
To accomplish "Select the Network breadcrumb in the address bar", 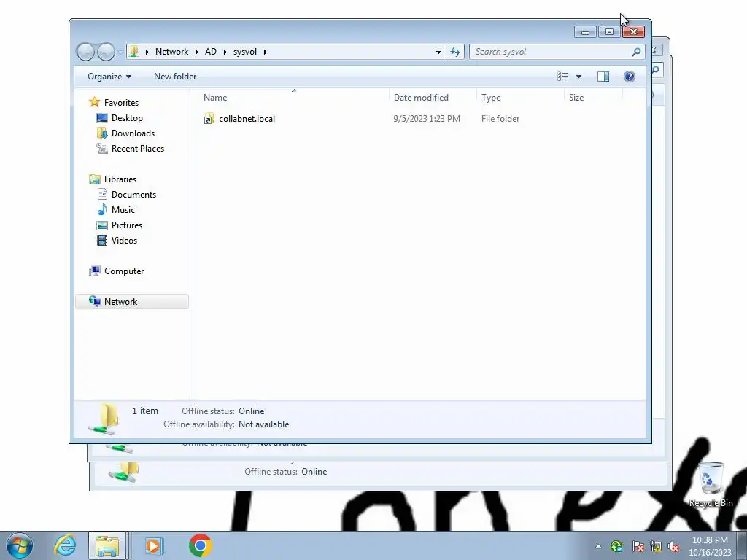I will pos(171,52).
